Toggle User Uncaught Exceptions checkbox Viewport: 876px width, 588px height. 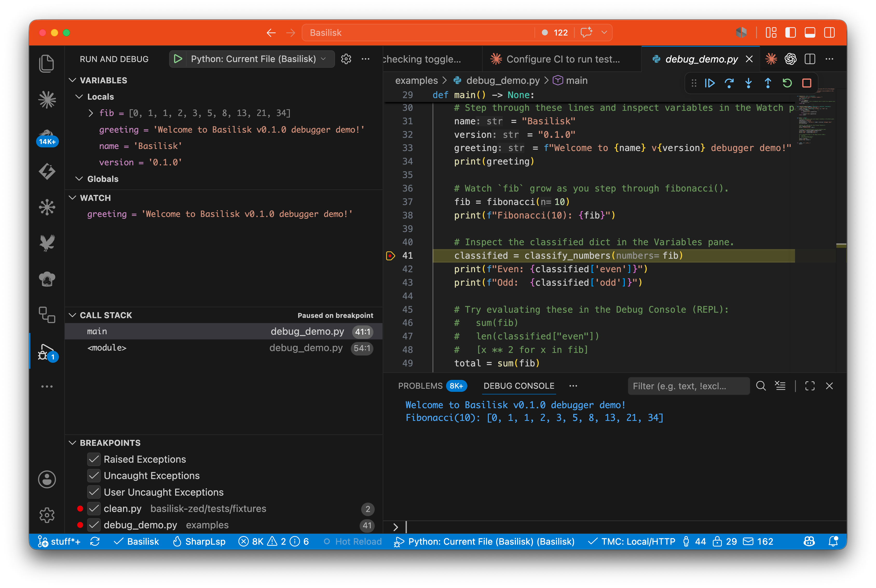coord(94,492)
